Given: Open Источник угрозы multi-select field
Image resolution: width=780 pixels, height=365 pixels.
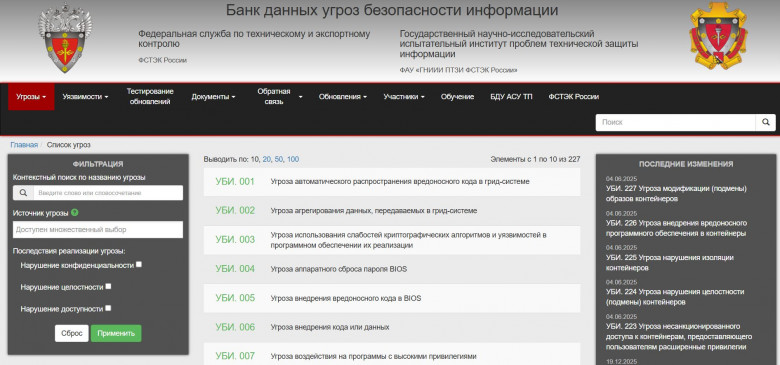Looking at the screenshot, I should [x=98, y=230].
